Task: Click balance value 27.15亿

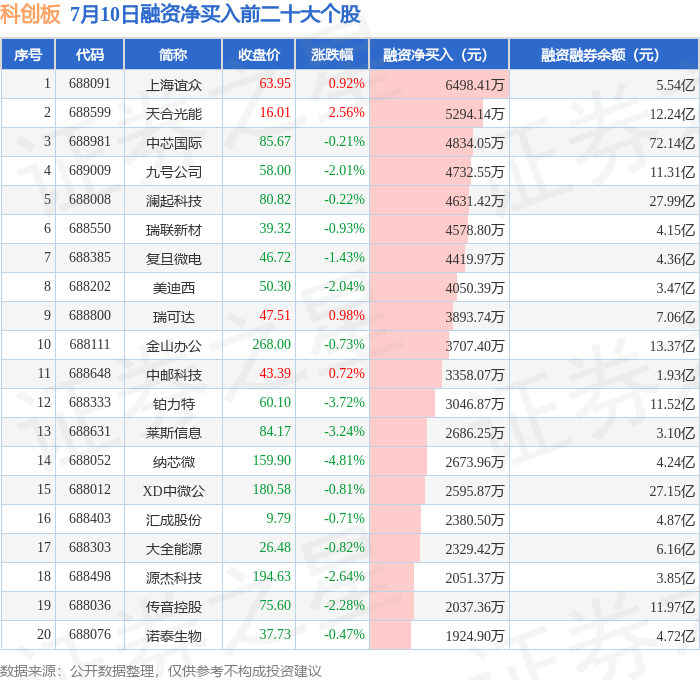Action: (x=672, y=491)
